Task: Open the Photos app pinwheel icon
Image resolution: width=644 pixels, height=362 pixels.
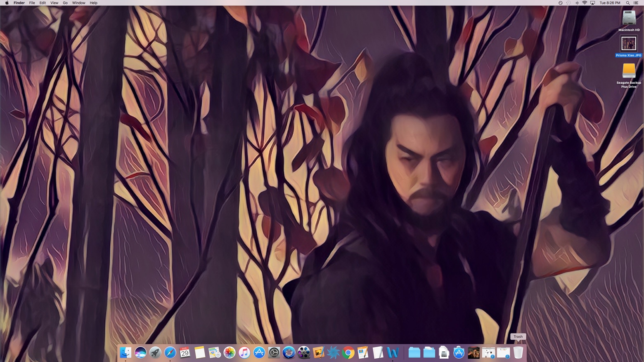Action: tap(230, 353)
